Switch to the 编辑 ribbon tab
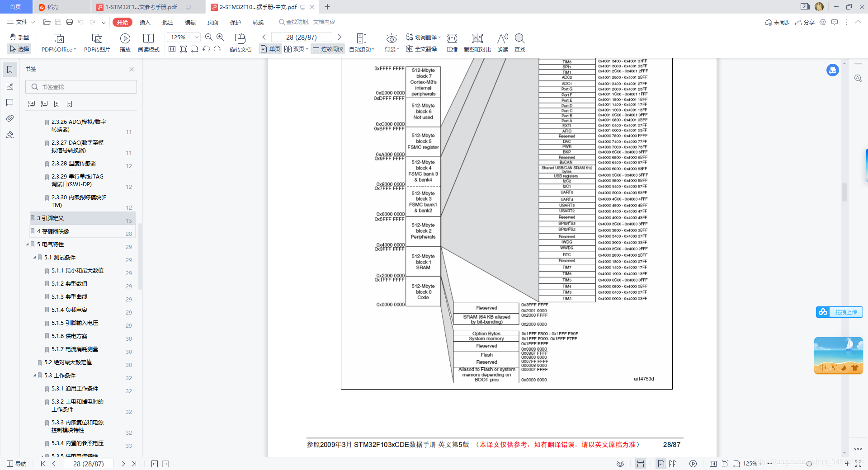Screen dimensions: 868x470 click(x=190, y=22)
